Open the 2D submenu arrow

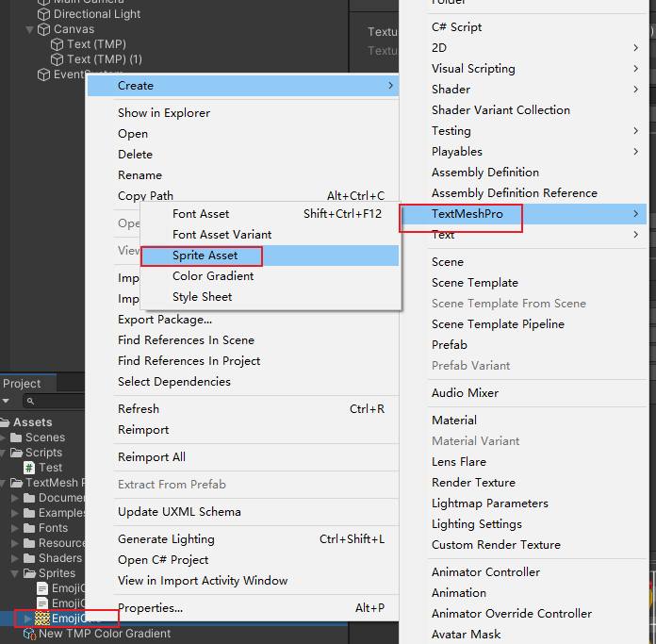point(636,48)
